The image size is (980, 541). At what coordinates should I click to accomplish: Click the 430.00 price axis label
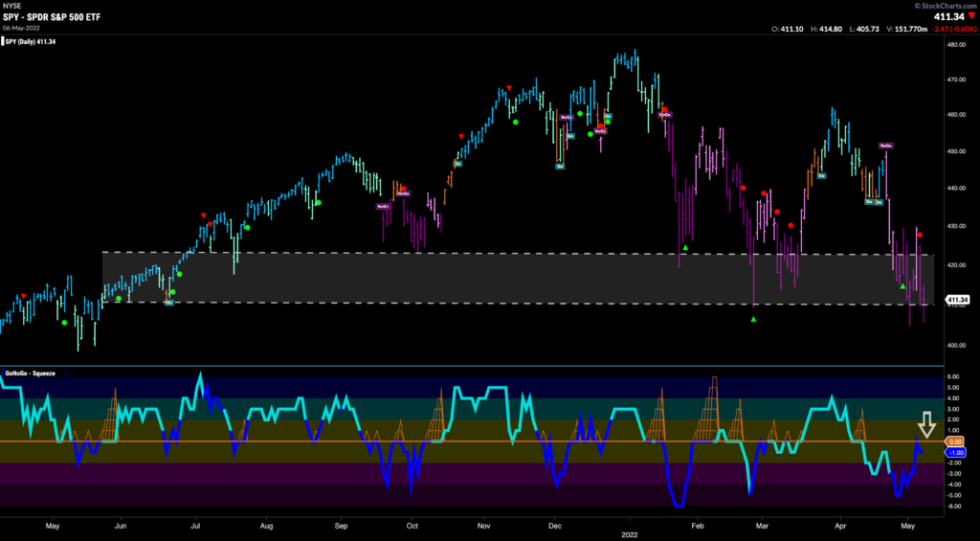pos(956,226)
